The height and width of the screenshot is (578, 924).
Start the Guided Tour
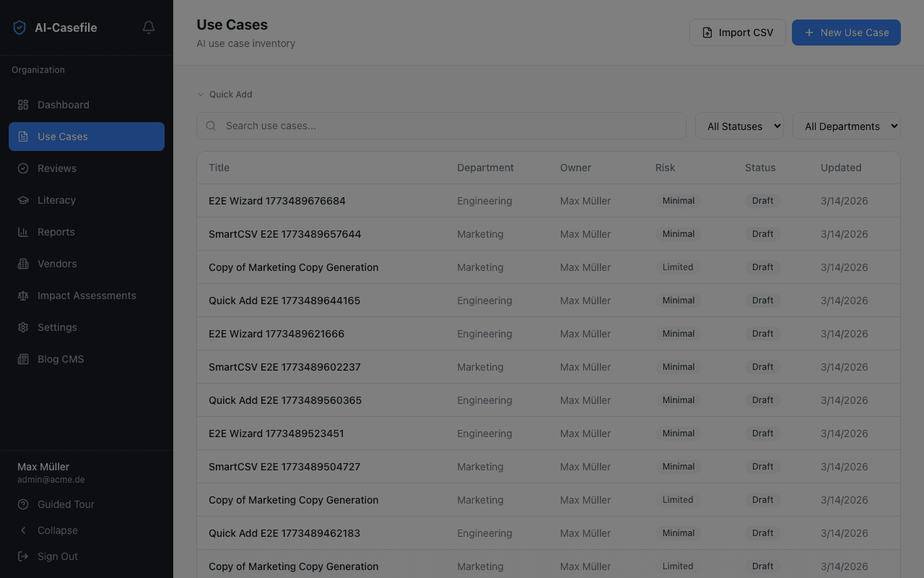[x=22, y=504]
